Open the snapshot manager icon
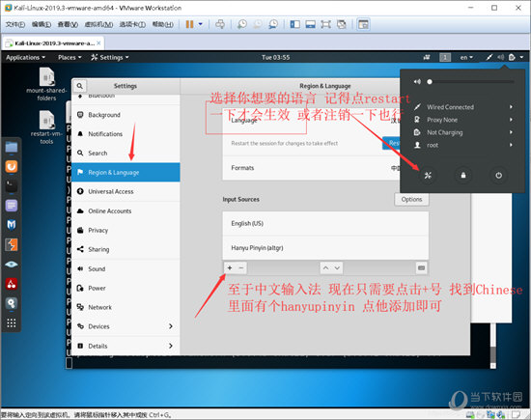 click(x=273, y=24)
